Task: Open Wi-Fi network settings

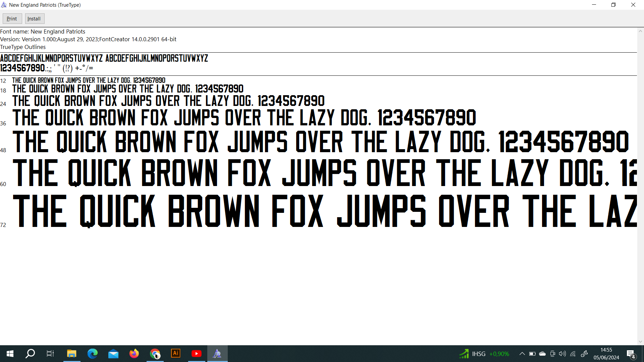Action: [573, 354]
